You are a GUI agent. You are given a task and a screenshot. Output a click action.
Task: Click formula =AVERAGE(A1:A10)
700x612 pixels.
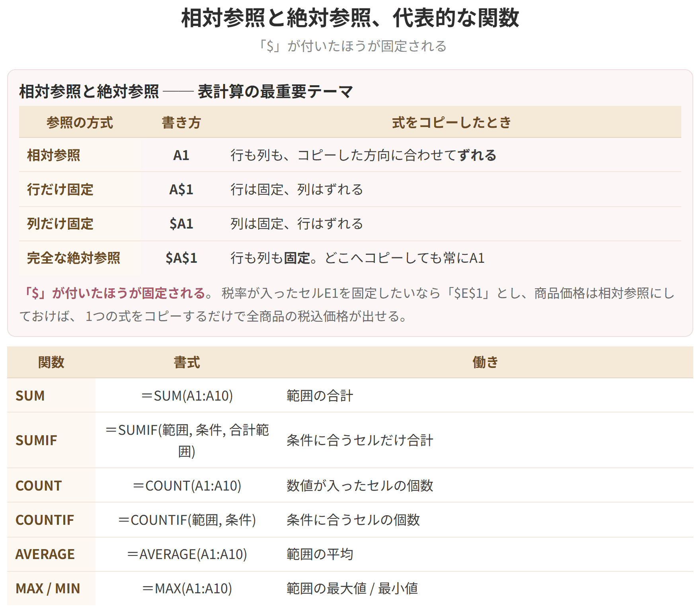[x=187, y=554]
